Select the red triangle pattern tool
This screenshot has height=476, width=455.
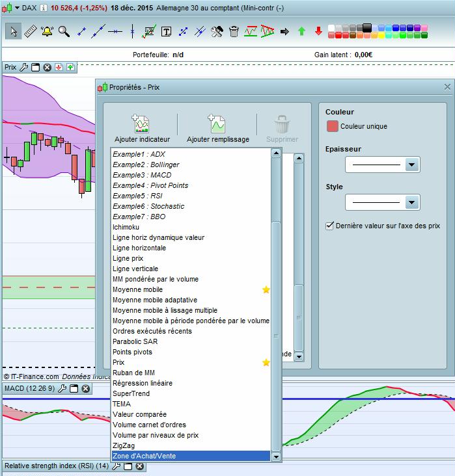(268, 31)
